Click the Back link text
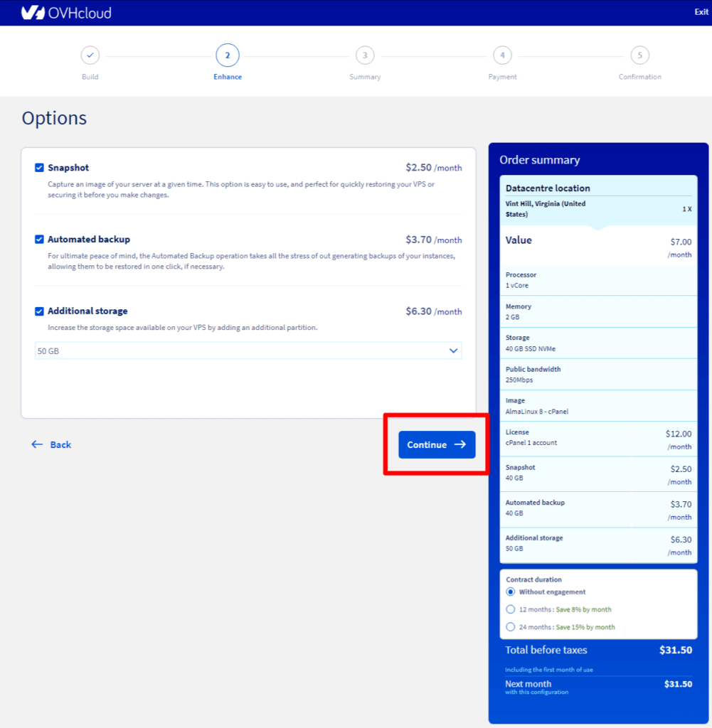The image size is (712, 728). [60, 444]
